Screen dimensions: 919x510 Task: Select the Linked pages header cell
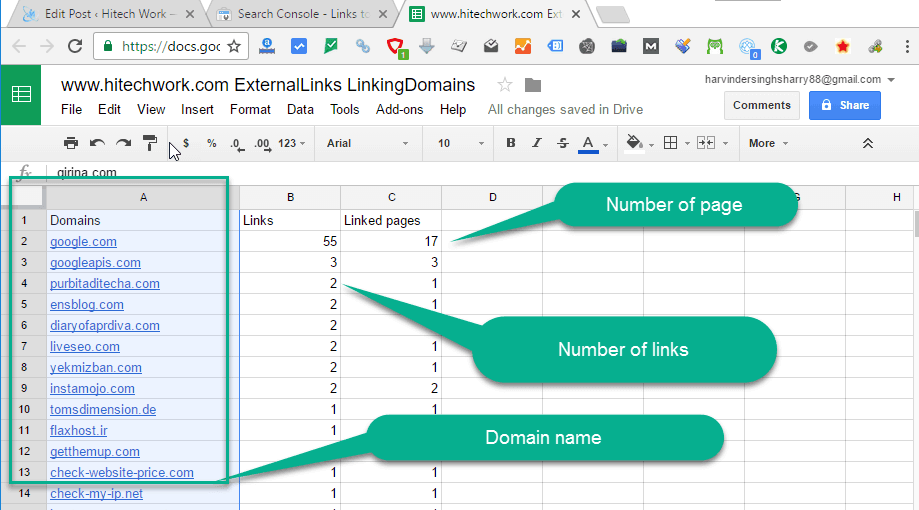(x=391, y=220)
